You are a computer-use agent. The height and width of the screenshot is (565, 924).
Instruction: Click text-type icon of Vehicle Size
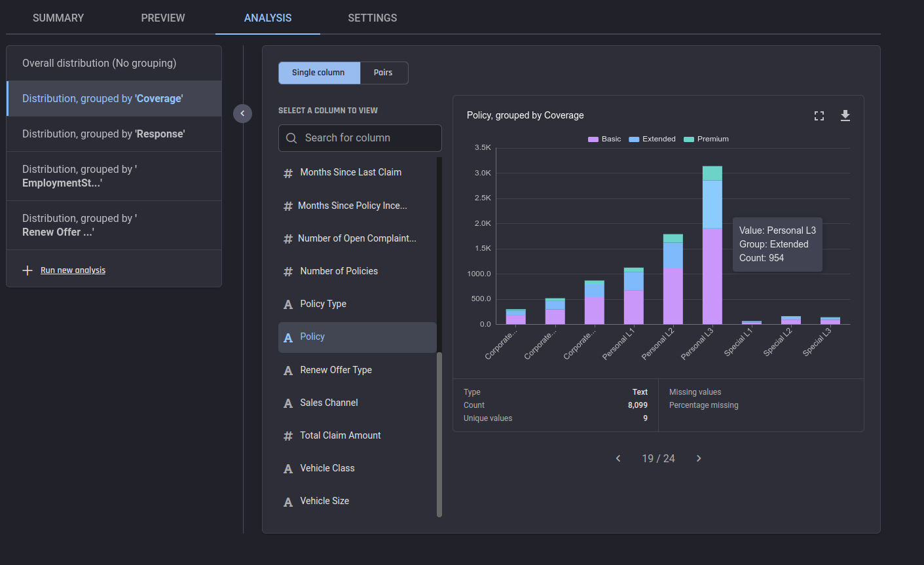click(x=288, y=502)
